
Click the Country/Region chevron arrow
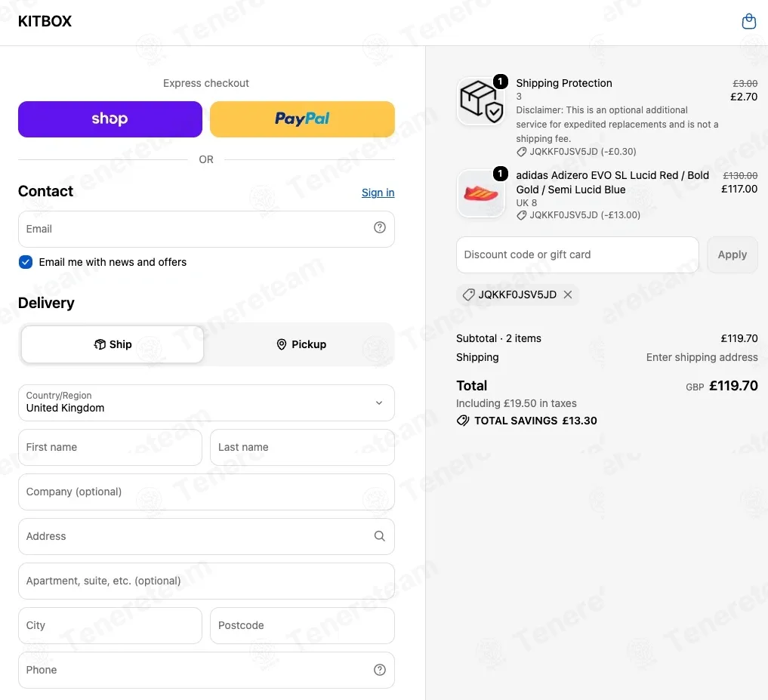pyautogui.click(x=379, y=402)
